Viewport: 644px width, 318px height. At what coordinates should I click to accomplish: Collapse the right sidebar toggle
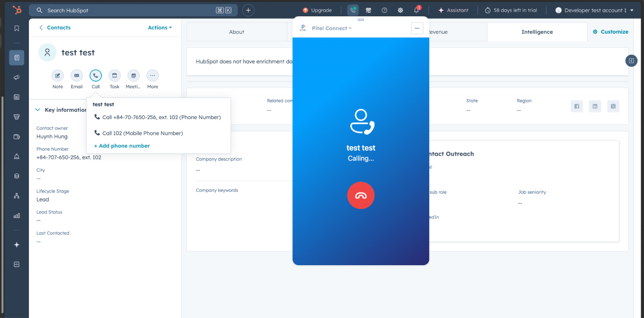[631, 61]
